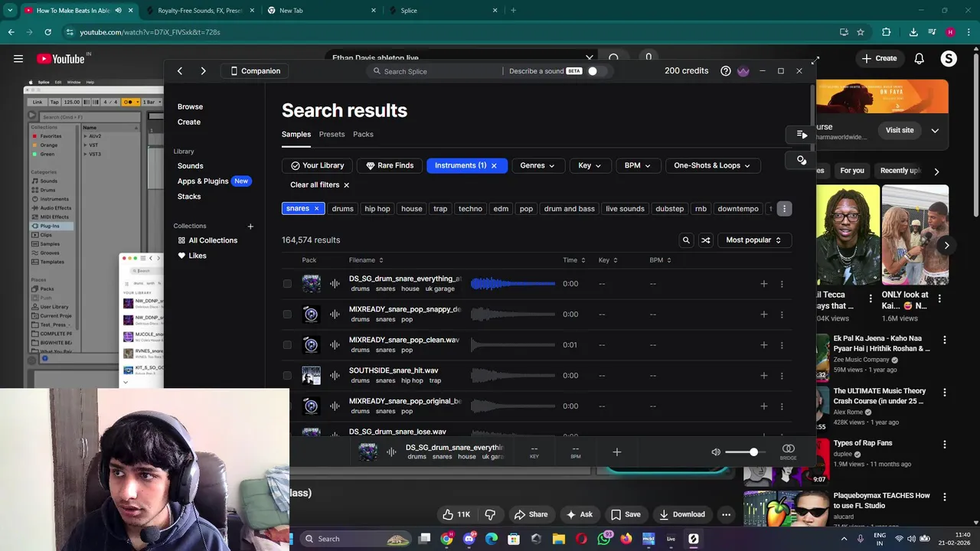
Task: Open Browse in Splice sidebar
Action: point(190,107)
